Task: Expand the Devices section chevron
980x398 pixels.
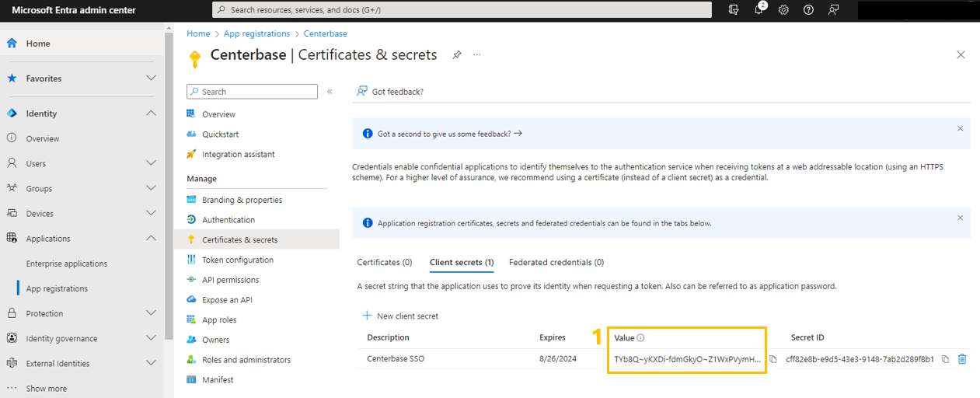Action: (152, 213)
